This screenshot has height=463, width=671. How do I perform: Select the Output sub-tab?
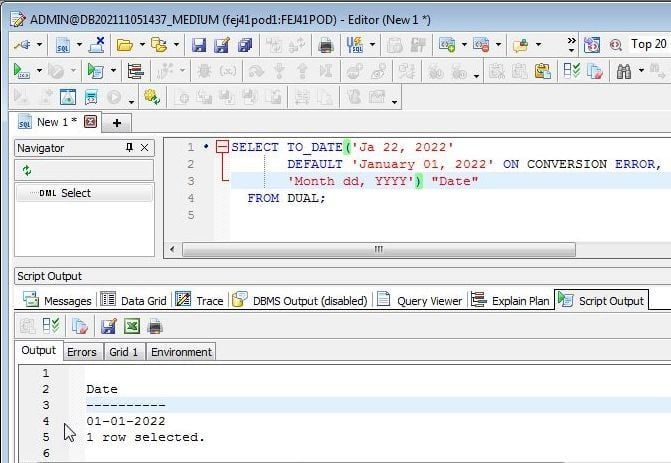pos(39,351)
